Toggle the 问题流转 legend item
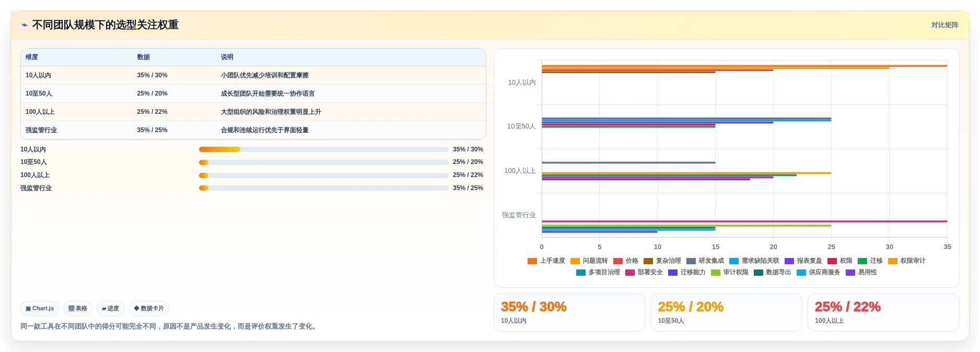This screenshot has height=352, width=980. [589, 261]
